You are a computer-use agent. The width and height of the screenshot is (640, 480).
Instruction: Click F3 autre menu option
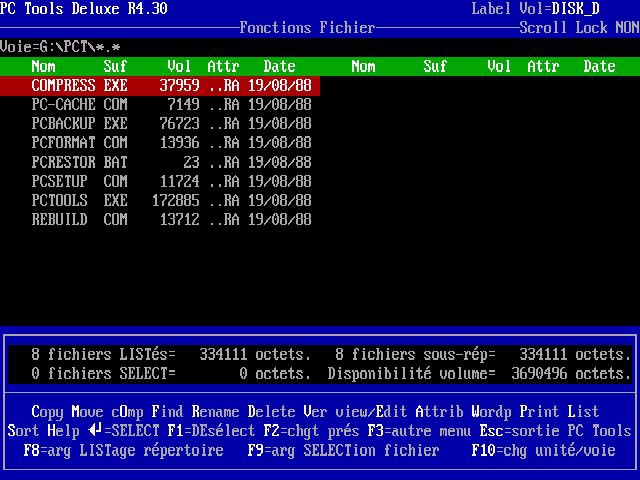tap(415, 431)
